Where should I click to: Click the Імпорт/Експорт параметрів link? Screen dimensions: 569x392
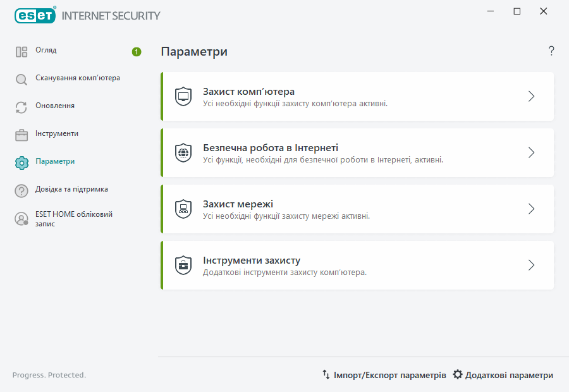[x=390, y=374]
